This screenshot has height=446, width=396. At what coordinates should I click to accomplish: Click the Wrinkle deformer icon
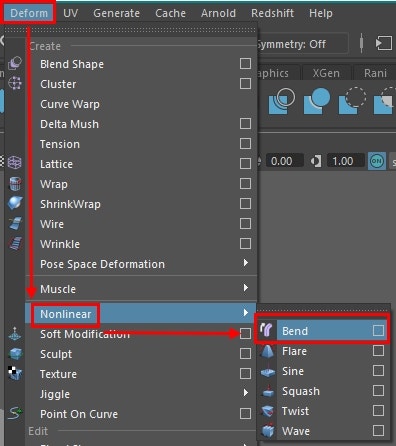(x=15, y=243)
